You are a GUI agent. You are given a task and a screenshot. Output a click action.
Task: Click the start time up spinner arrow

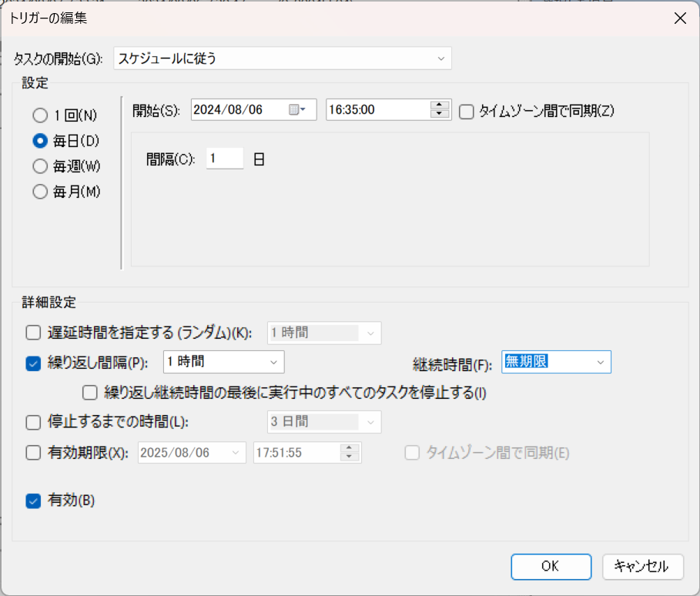pos(440,105)
